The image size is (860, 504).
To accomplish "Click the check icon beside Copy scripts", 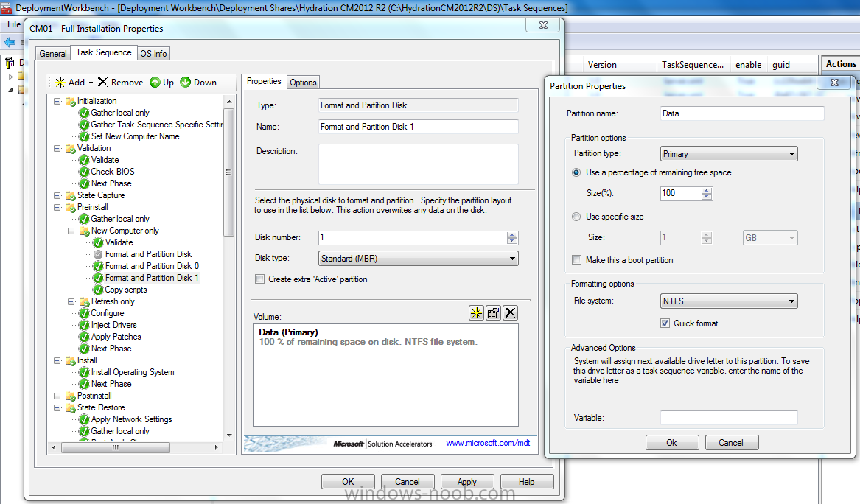I will click(98, 290).
